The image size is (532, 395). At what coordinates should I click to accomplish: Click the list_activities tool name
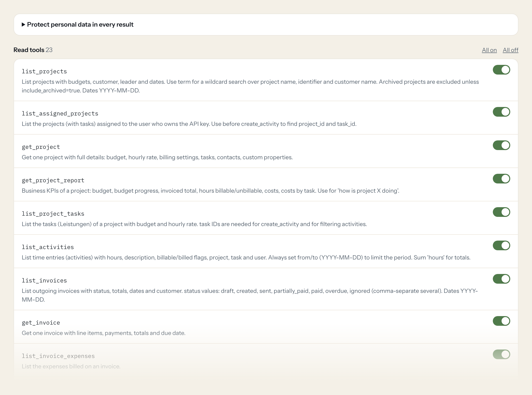(x=48, y=247)
